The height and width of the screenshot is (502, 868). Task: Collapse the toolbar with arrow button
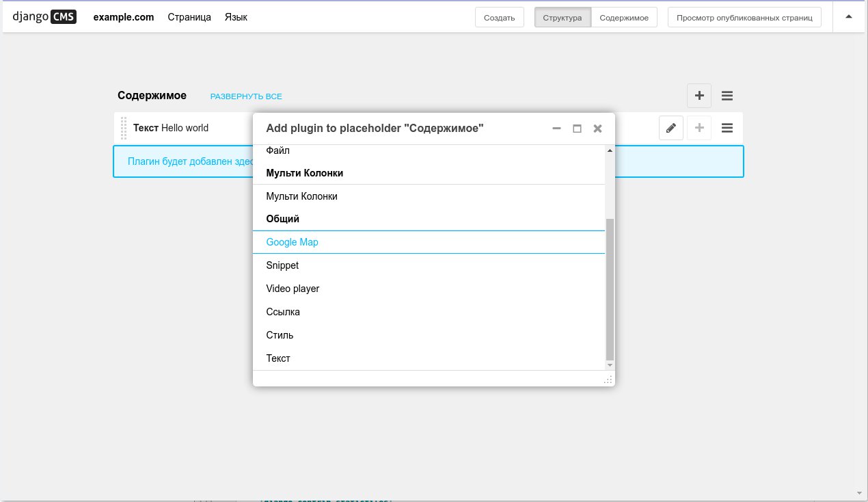[x=849, y=16]
